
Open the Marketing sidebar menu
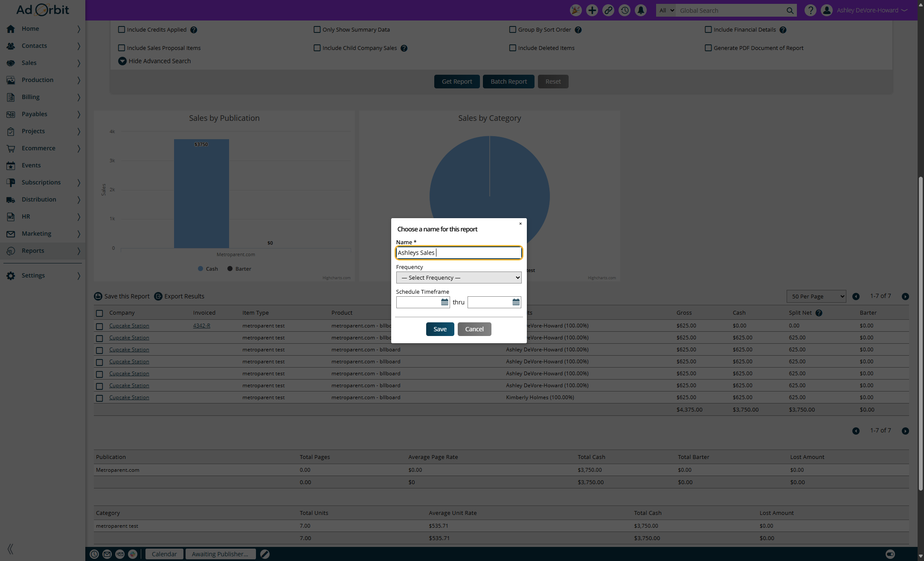[43, 234]
